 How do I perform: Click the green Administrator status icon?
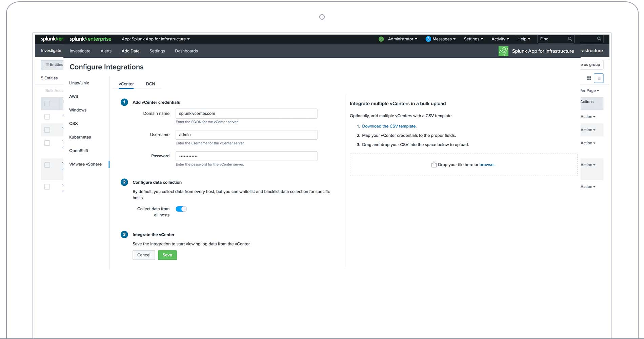point(381,39)
